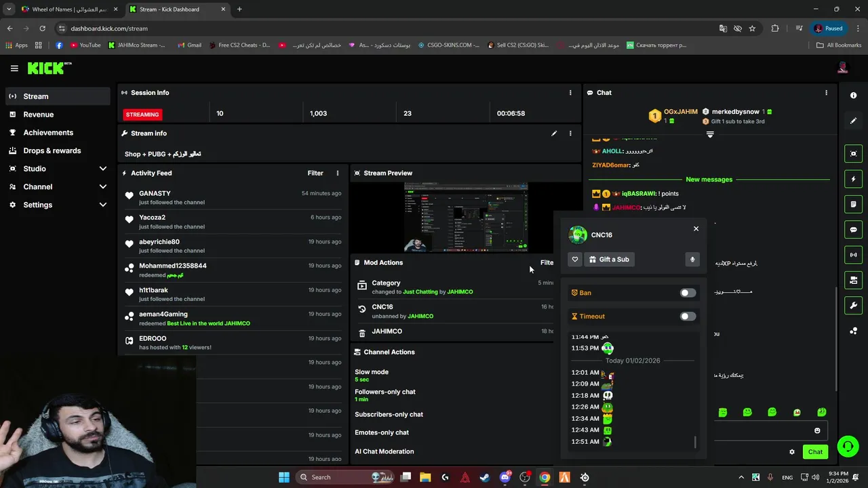Click the pencil icon in the right sidebar
The height and width of the screenshot is (488, 868).
[x=853, y=121]
